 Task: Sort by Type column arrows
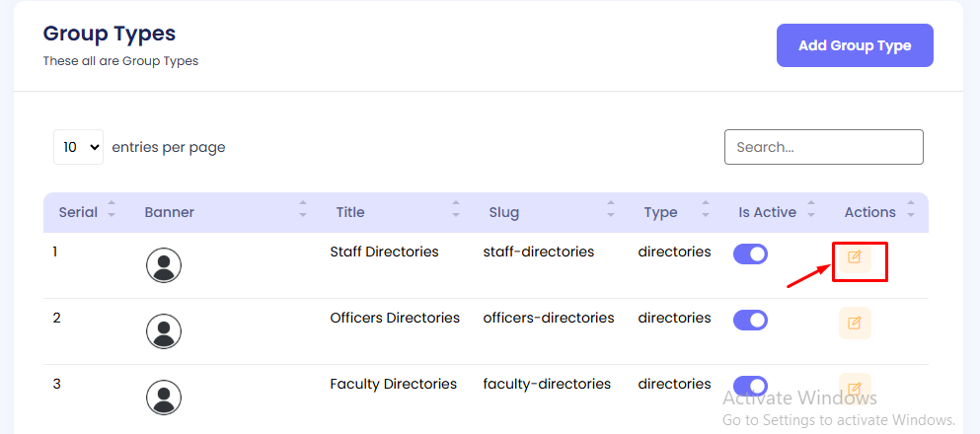click(707, 212)
